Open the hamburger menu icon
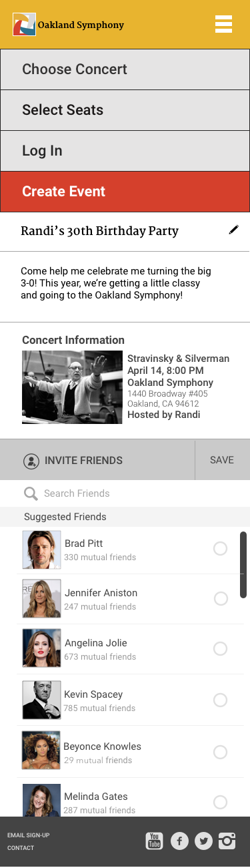This screenshot has width=250, height=868. [x=223, y=24]
